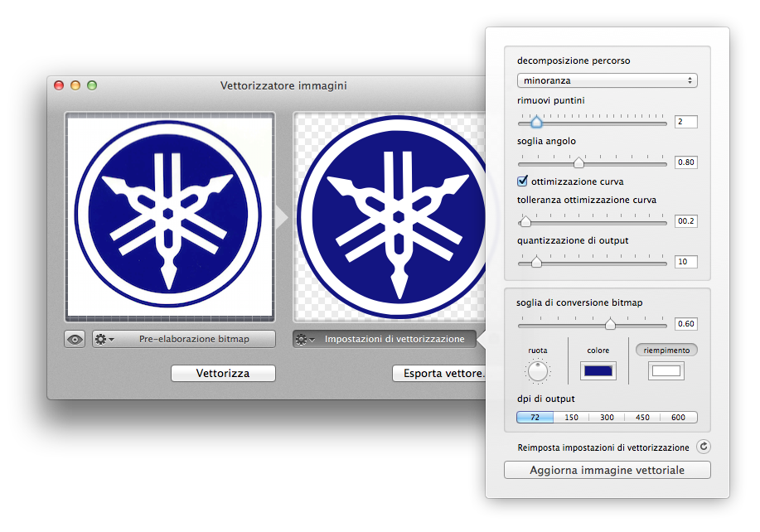Click the eye preview icon
Screen dimensions: 760x532
pos(75,339)
